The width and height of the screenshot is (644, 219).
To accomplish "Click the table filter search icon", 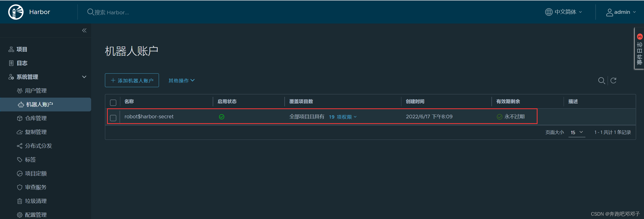I will pos(602,81).
